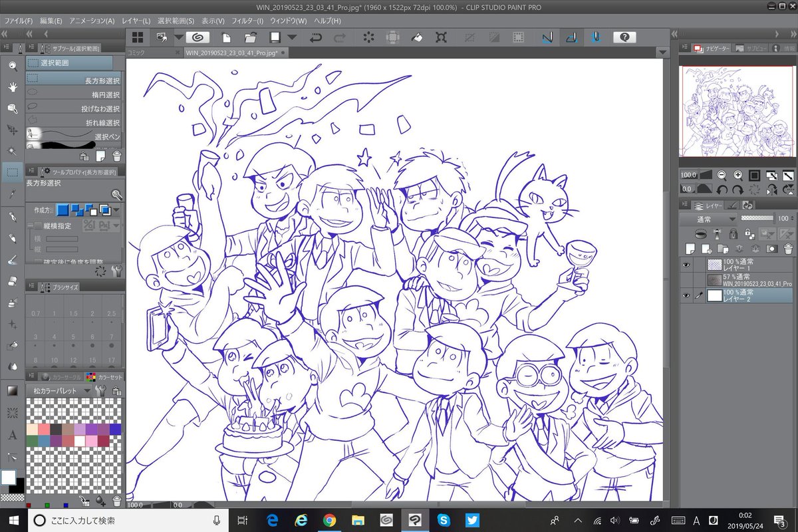
Task: Click New raster layer icon
Action: pyautogui.click(x=690, y=249)
